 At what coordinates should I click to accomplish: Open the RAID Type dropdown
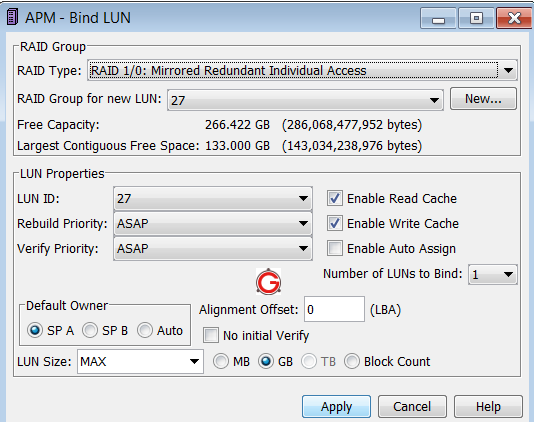302,71
